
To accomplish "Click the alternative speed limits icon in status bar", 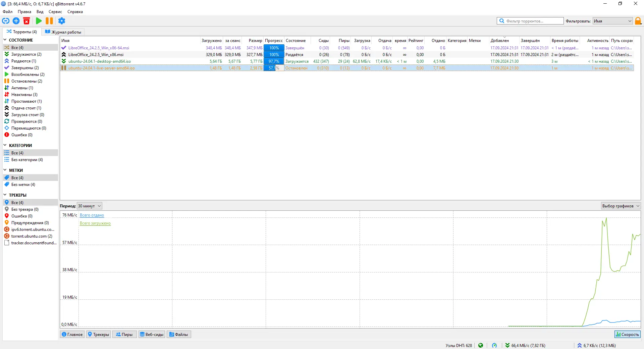I will [x=494, y=345].
